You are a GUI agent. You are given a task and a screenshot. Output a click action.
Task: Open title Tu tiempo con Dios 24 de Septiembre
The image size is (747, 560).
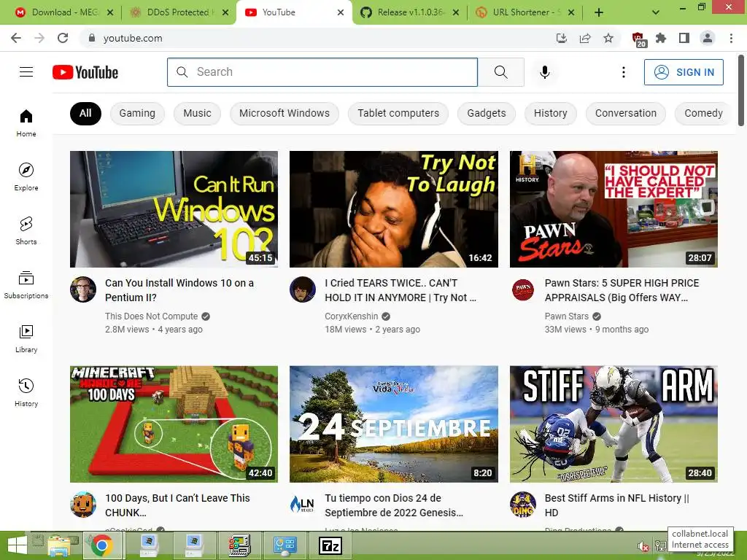(394, 505)
